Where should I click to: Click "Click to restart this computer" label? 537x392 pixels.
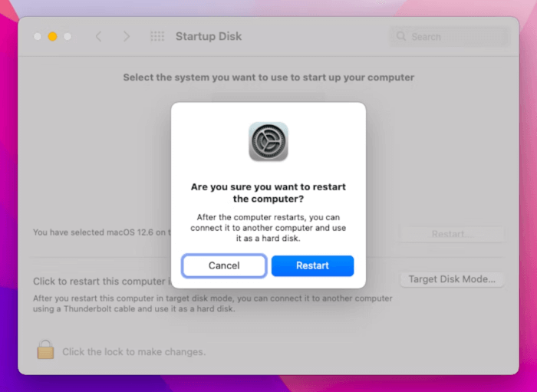coord(102,282)
